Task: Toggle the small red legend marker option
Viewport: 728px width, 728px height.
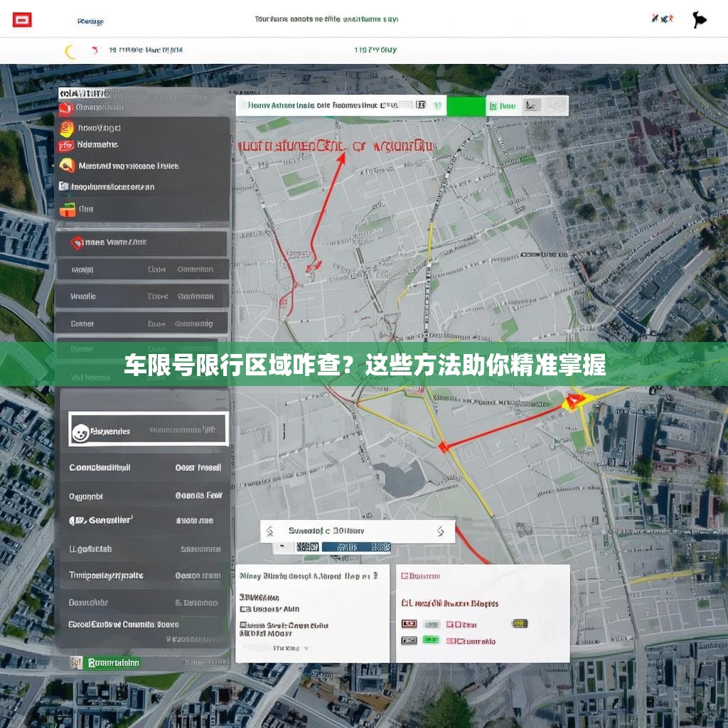Action: pos(409,623)
